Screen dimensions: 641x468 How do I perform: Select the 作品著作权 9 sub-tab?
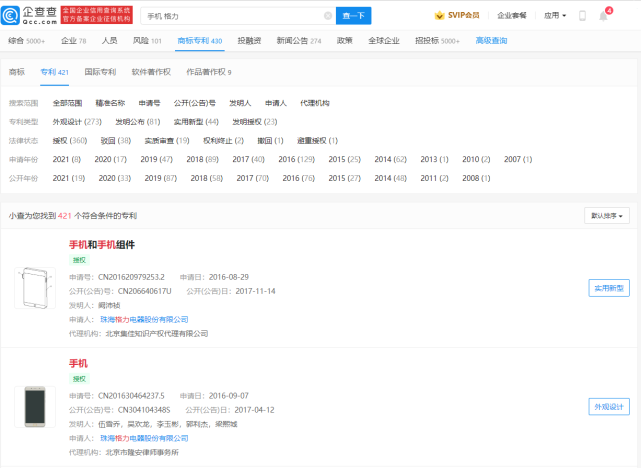pos(209,72)
